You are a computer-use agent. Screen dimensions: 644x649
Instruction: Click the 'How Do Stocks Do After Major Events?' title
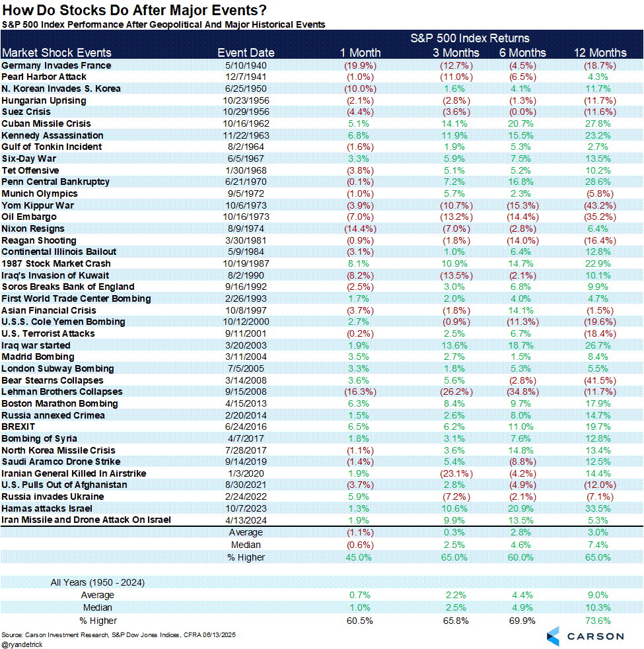[x=135, y=10]
